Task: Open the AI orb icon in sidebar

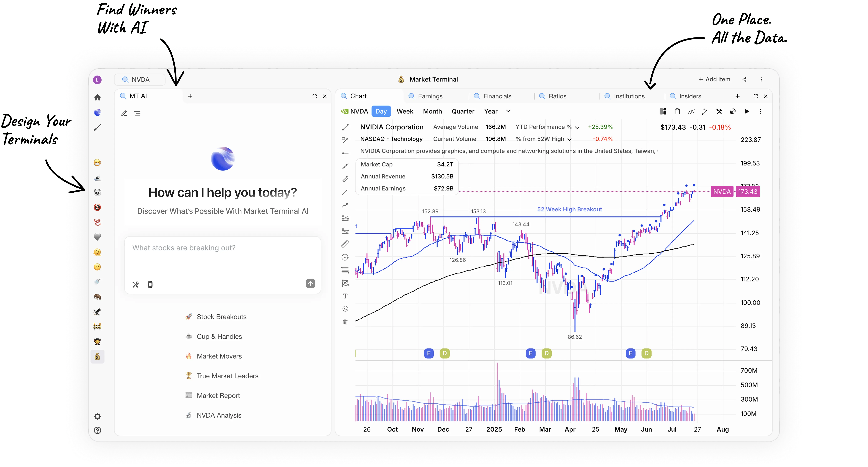Action: (x=97, y=112)
